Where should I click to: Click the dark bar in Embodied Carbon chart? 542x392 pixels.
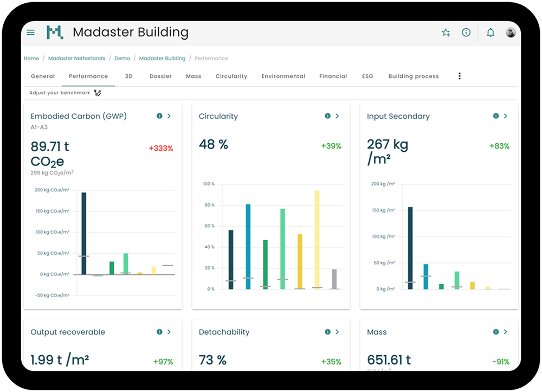coord(84,233)
